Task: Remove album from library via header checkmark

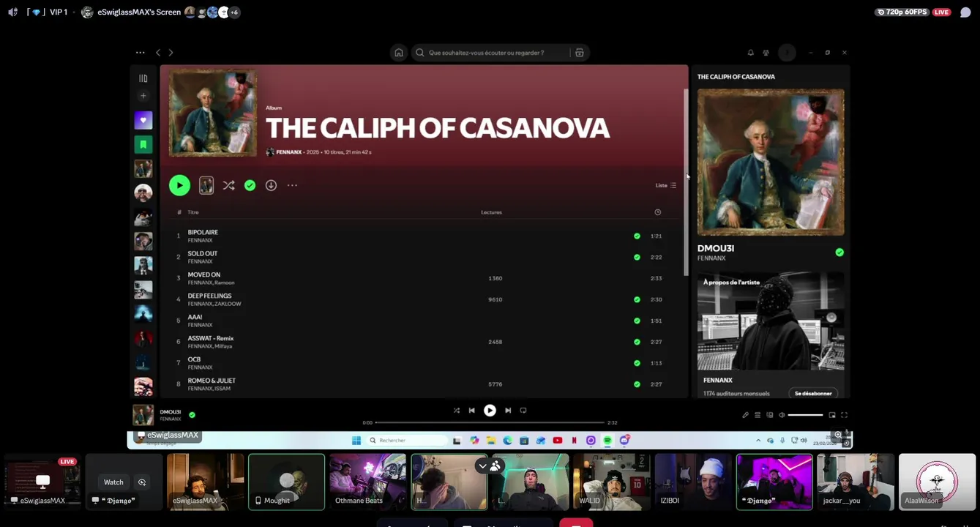Action: 250,185
